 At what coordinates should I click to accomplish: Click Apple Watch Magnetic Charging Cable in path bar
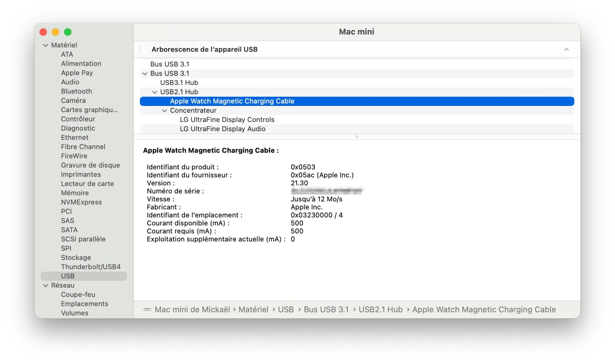click(484, 310)
